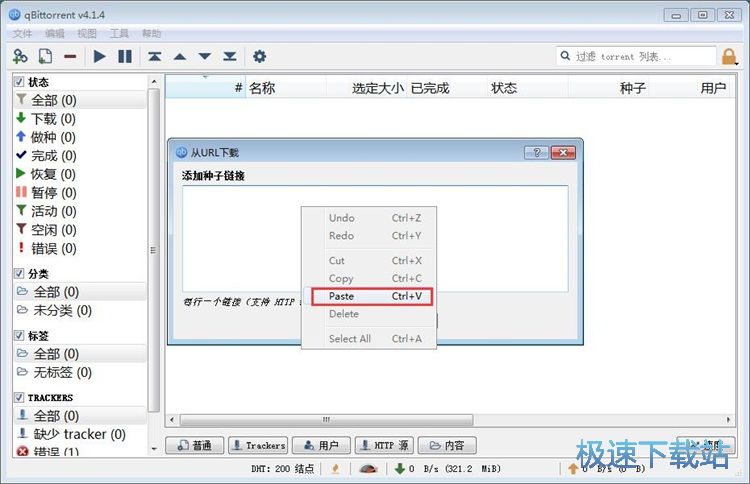This screenshot has width=750, height=484.
Task: Switch to the 用户 bottom tab
Action: [x=321, y=445]
